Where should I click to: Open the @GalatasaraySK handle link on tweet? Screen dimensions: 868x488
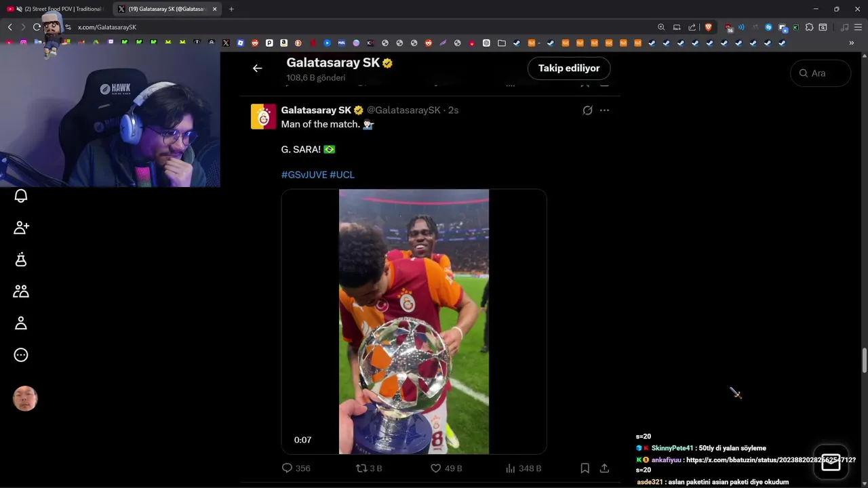point(403,110)
